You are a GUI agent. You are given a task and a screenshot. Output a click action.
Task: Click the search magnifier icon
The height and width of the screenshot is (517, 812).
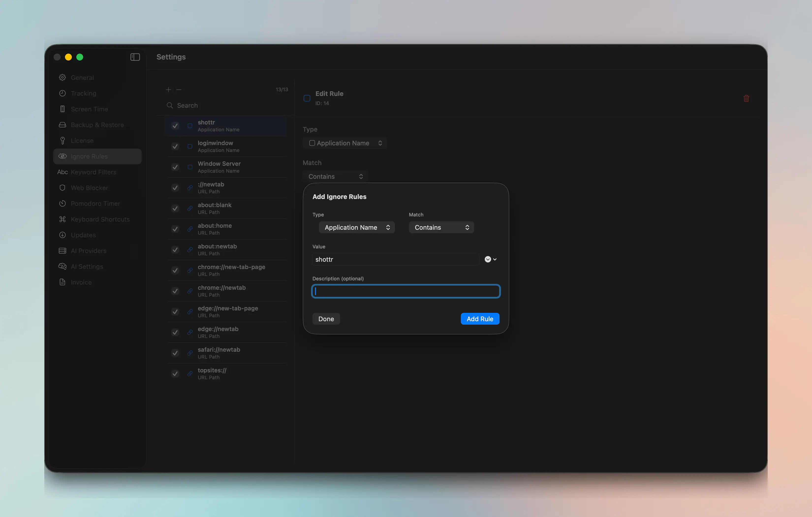pos(170,106)
